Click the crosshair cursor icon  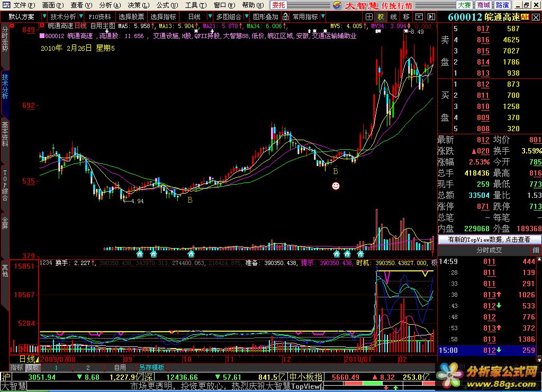click(369, 16)
